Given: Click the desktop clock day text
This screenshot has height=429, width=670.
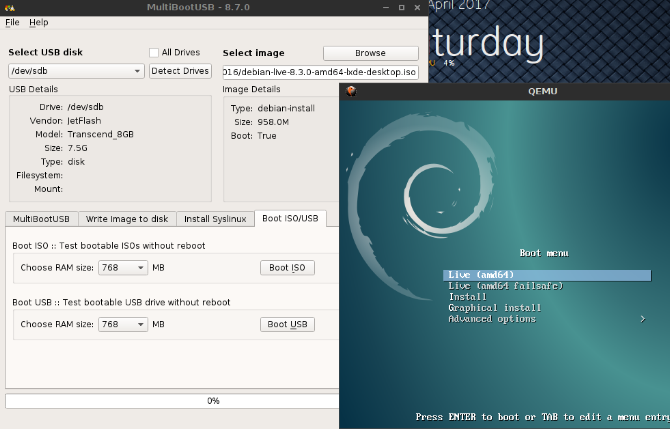Looking at the screenshot, I should [488, 44].
